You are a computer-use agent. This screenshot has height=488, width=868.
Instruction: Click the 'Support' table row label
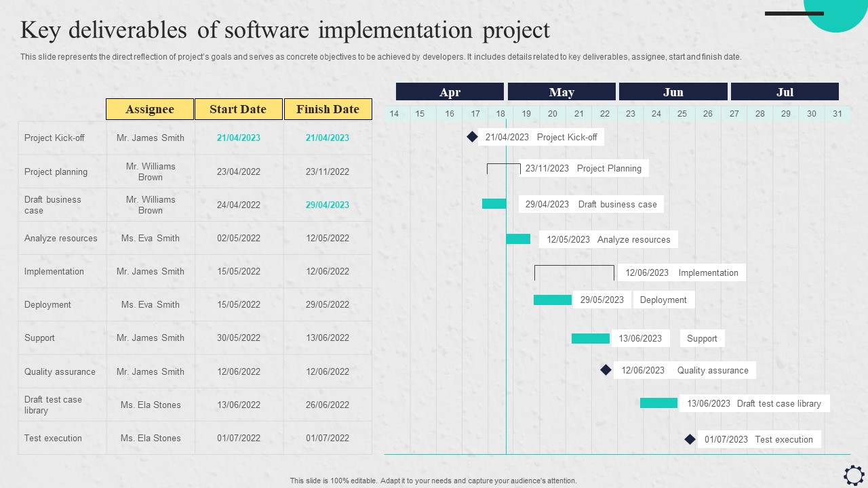tap(39, 338)
